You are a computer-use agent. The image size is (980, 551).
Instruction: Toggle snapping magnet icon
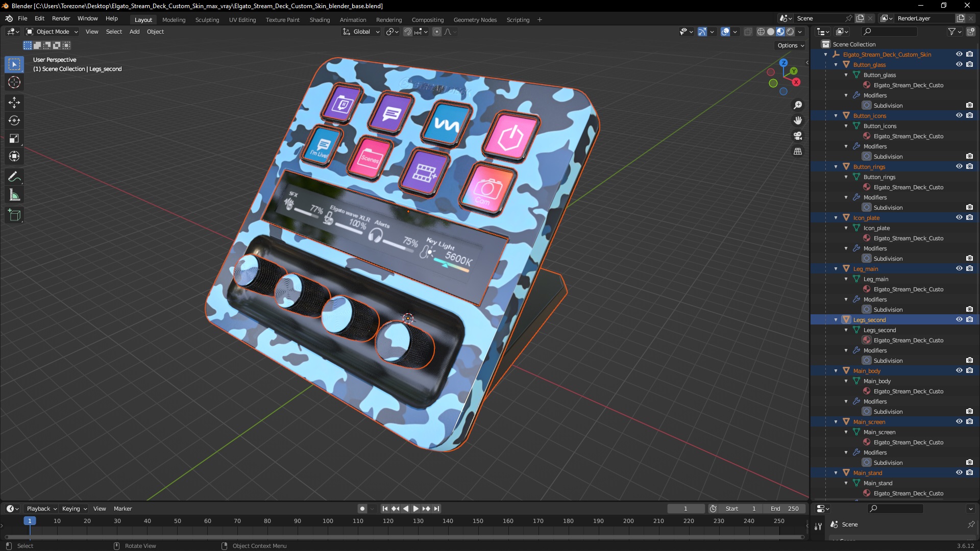coord(408,32)
